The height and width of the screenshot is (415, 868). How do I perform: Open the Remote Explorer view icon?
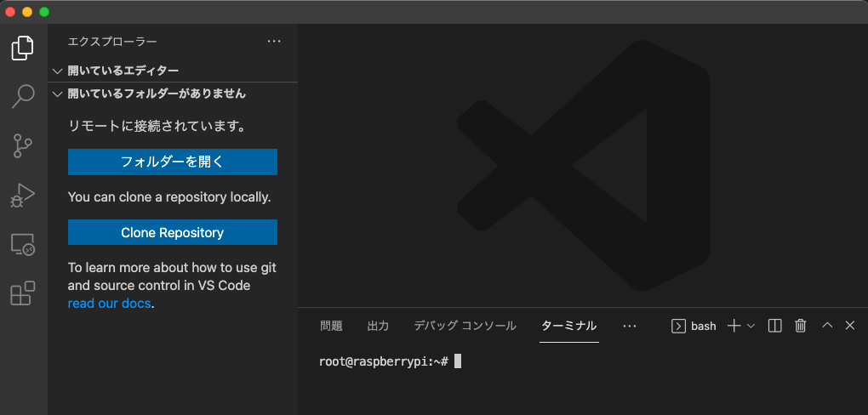(x=23, y=244)
